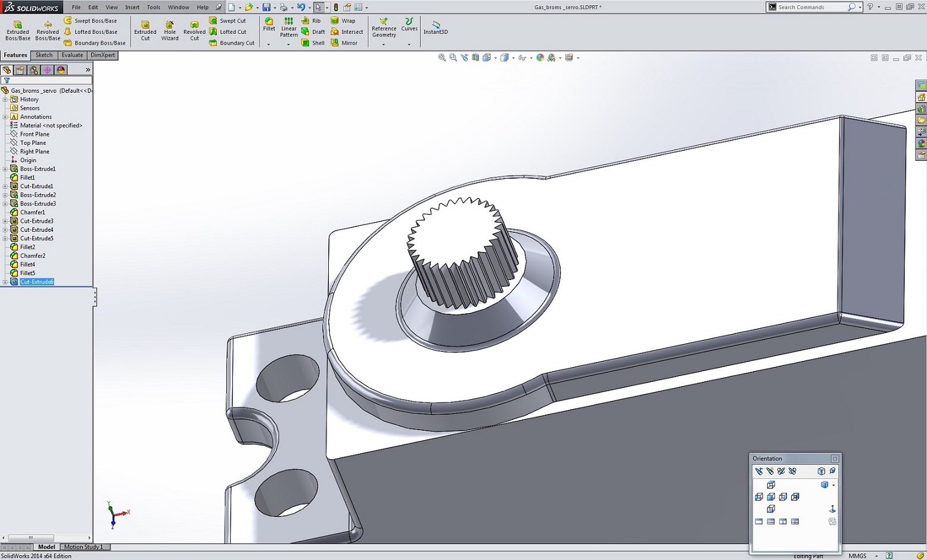
Task: Switch to two-view horizontal viewport layout
Action: [x=771, y=522]
